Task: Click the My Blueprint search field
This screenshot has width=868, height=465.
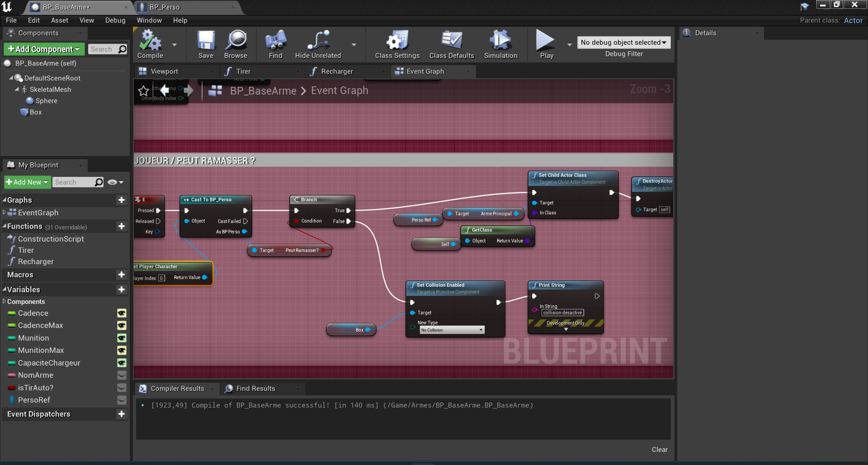Action: click(73, 182)
